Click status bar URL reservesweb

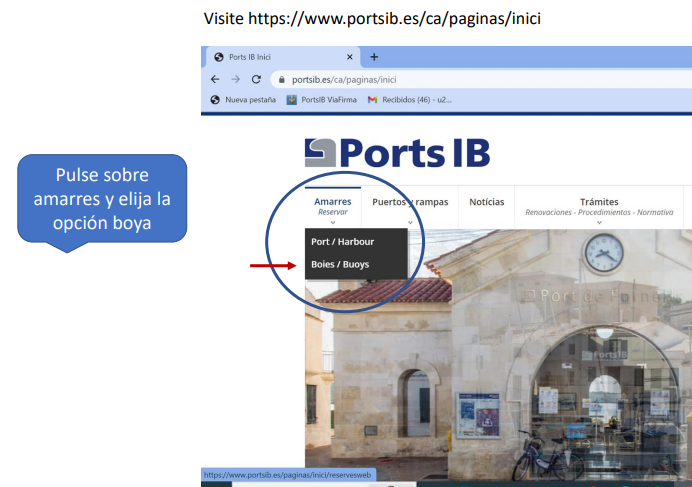[x=287, y=475]
